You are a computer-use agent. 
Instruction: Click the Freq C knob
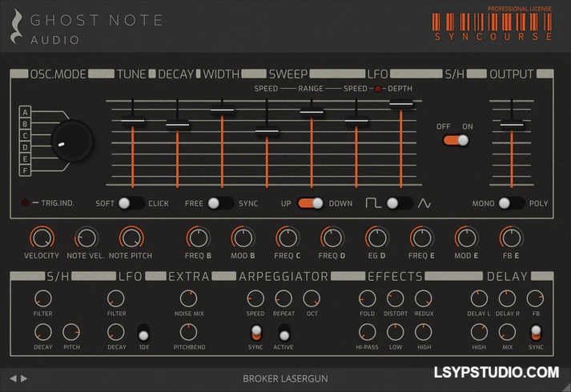click(288, 238)
